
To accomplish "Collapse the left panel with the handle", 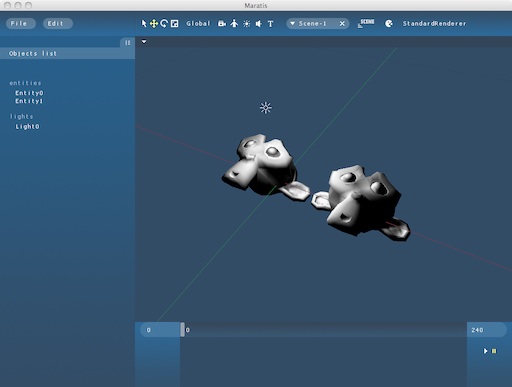I will pyautogui.click(x=127, y=43).
